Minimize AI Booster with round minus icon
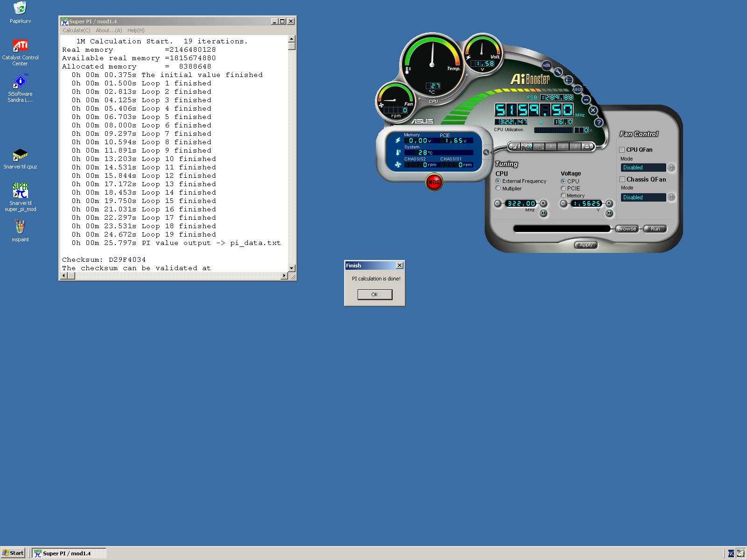Image resolution: width=747 pixels, height=560 pixels. (586, 99)
